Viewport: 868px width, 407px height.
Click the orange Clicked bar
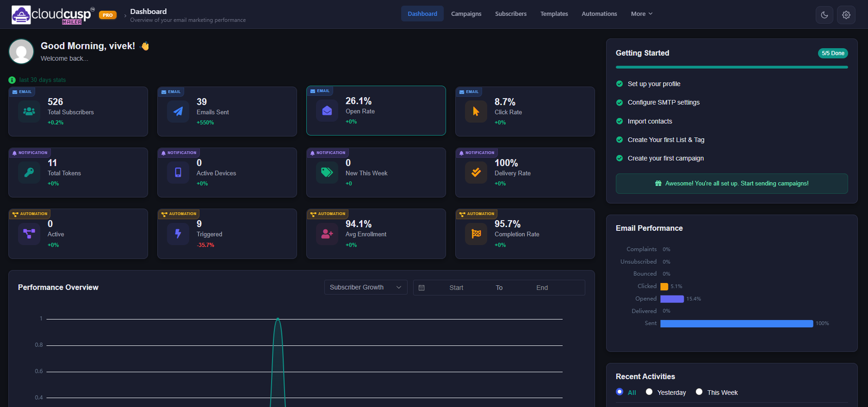664,287
